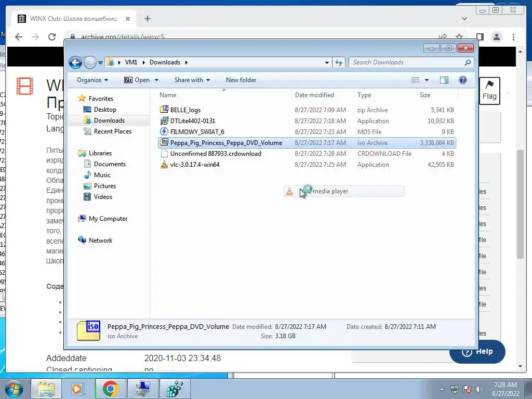Select Unconfirmed 887933.crdownload file icon
532x399 pixels.
coord(164,153)
